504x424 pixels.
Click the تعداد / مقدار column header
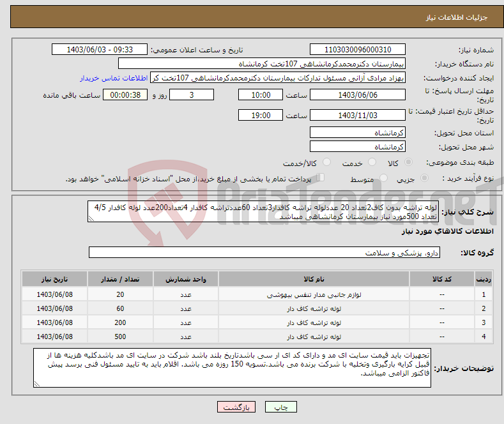(120, 279)
